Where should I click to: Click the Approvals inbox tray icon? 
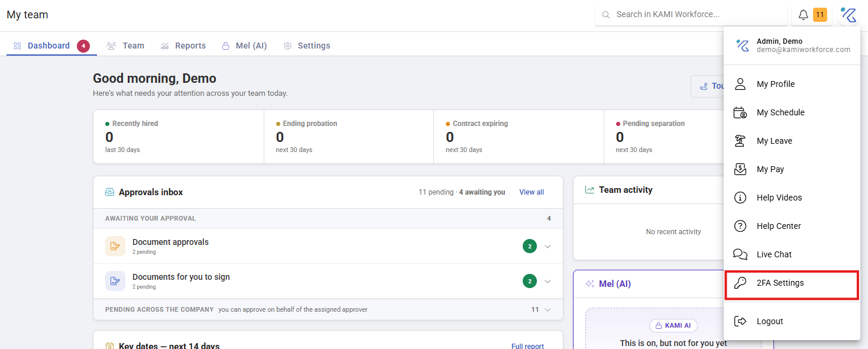(x=109, y=192)
